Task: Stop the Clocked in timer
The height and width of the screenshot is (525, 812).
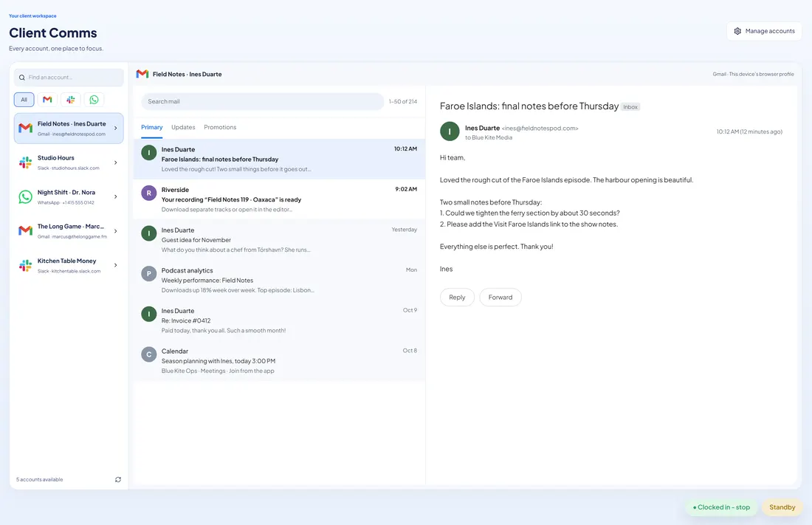Action: click(721, 507)
